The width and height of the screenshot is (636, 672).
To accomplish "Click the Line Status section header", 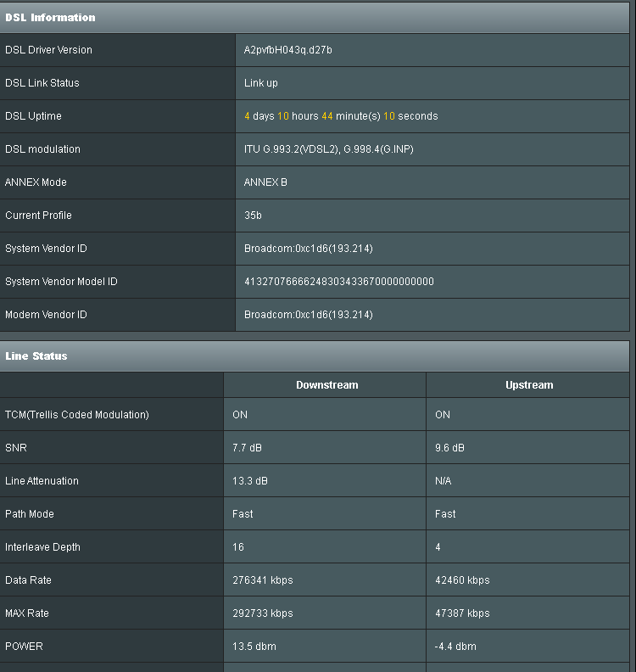I will (x=36, y=356).
